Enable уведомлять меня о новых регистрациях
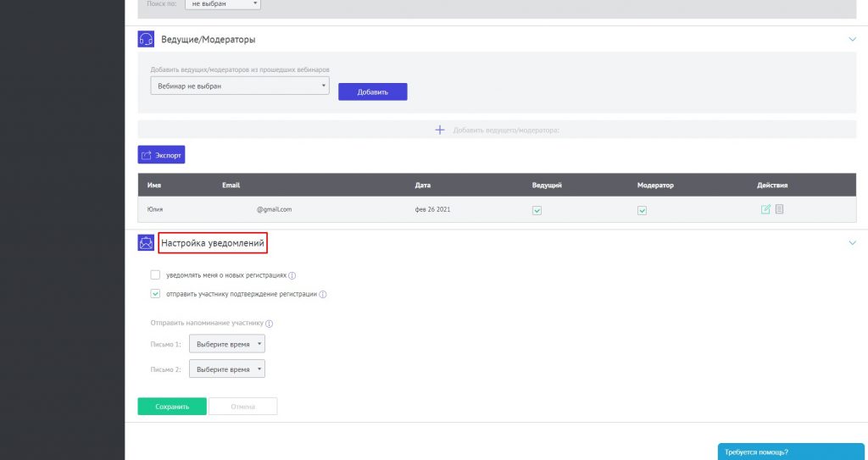This screenshot has height=460, width=868. pos(155,275)
